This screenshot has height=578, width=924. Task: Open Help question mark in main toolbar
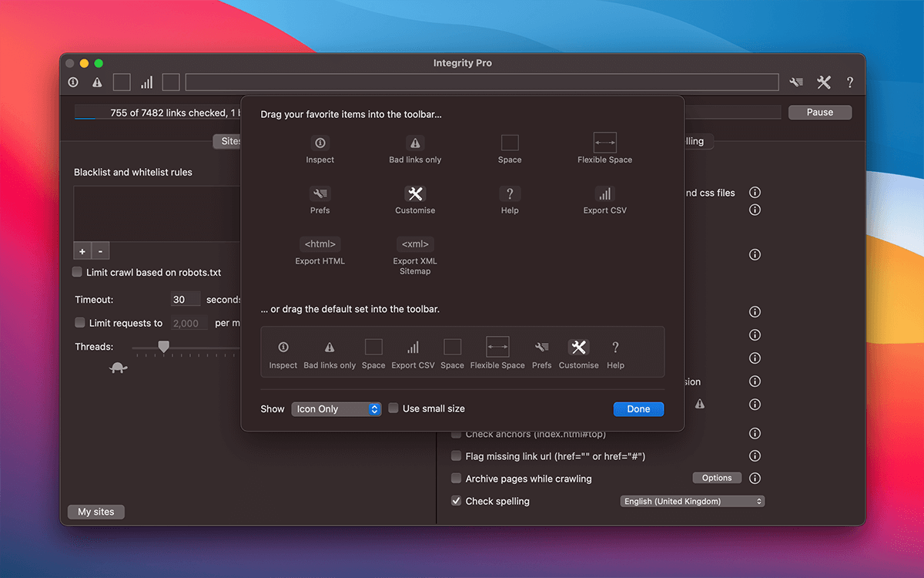click(850, 82)
